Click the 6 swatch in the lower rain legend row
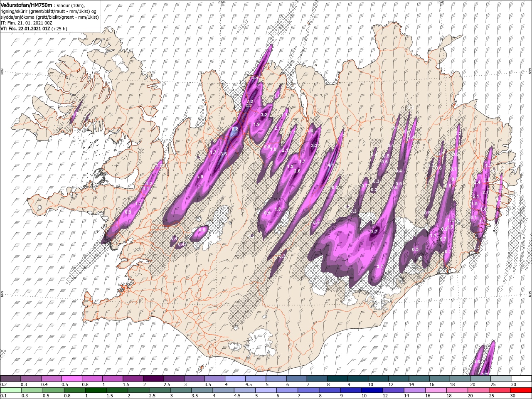 (x=287, y=390)
